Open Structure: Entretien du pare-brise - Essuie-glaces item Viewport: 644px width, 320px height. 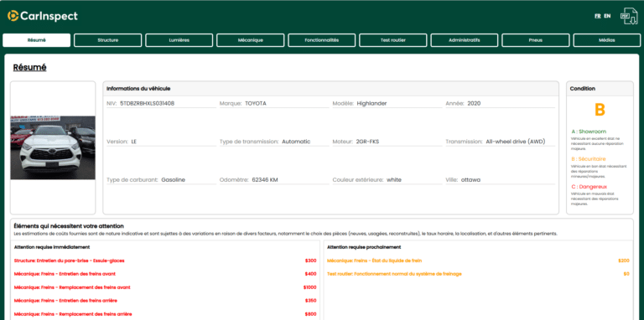[69, 261]
